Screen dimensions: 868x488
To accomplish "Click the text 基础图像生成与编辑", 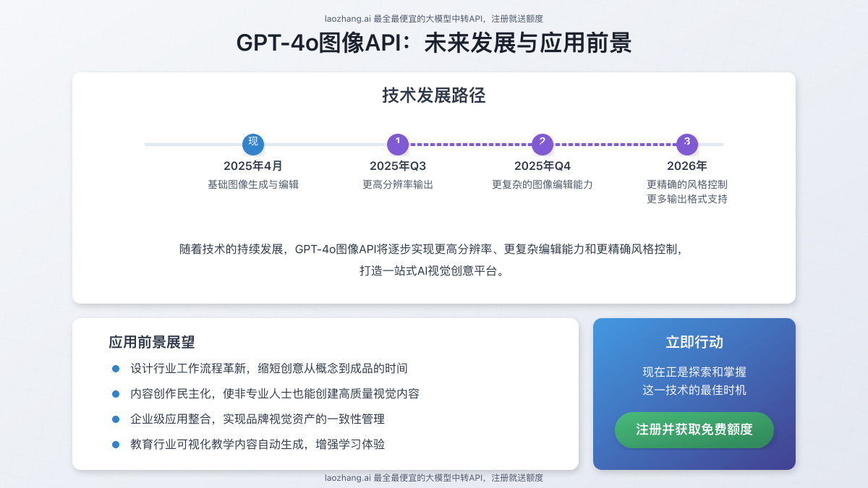I will point(253,184).
